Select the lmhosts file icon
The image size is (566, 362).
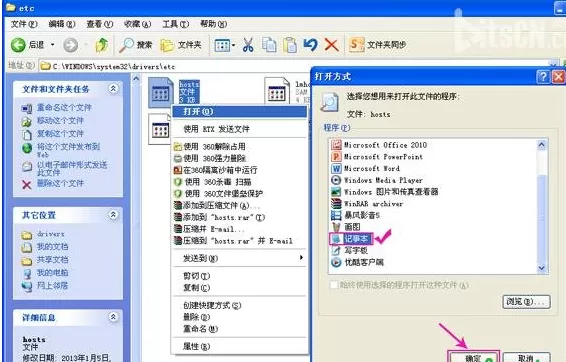pos(277,91)
